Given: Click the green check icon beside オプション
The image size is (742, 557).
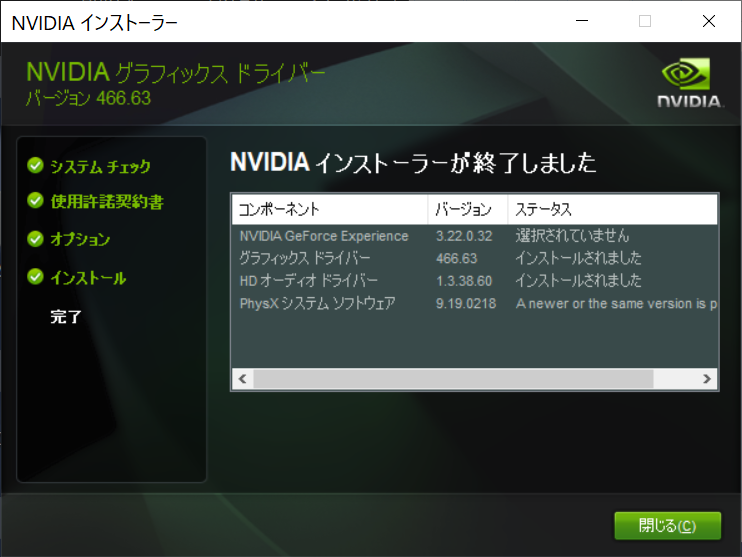Looking at the screenshot, I should [x=35, y=239].
